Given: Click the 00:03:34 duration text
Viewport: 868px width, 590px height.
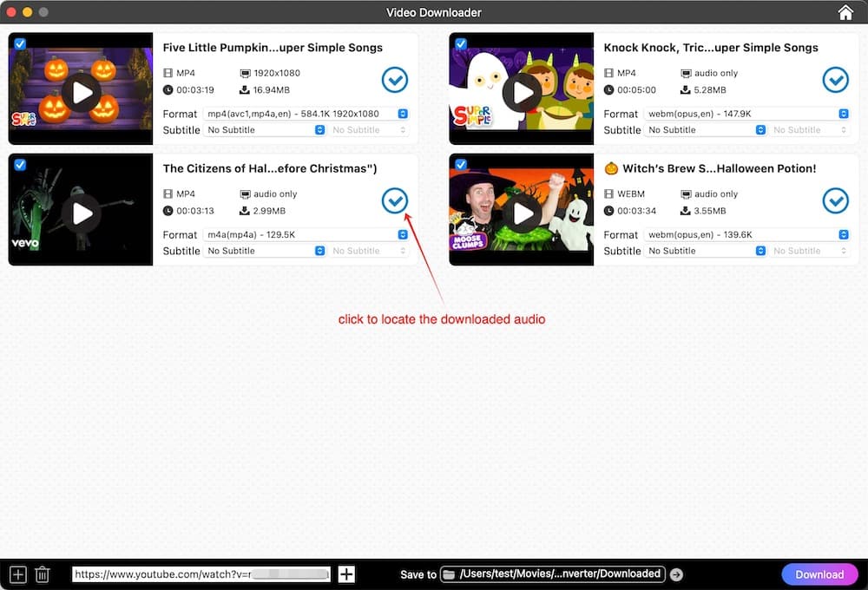Looking at the screenshot, I should 636,210.
